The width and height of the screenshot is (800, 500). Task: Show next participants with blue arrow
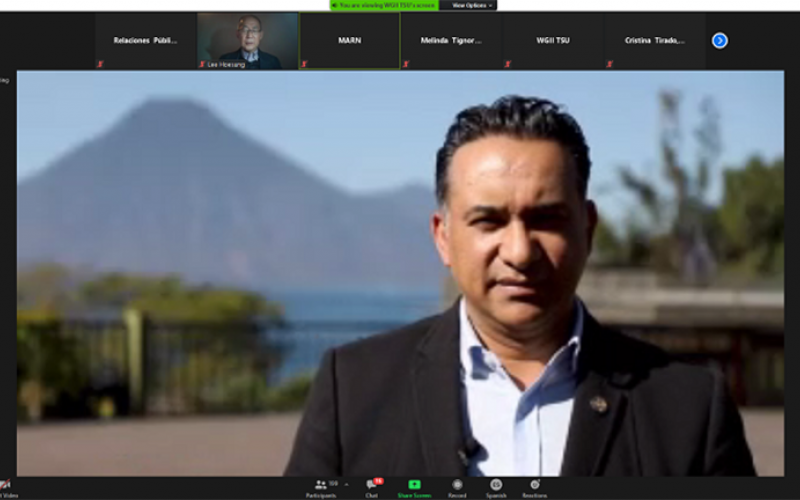[x=719, y=40]
